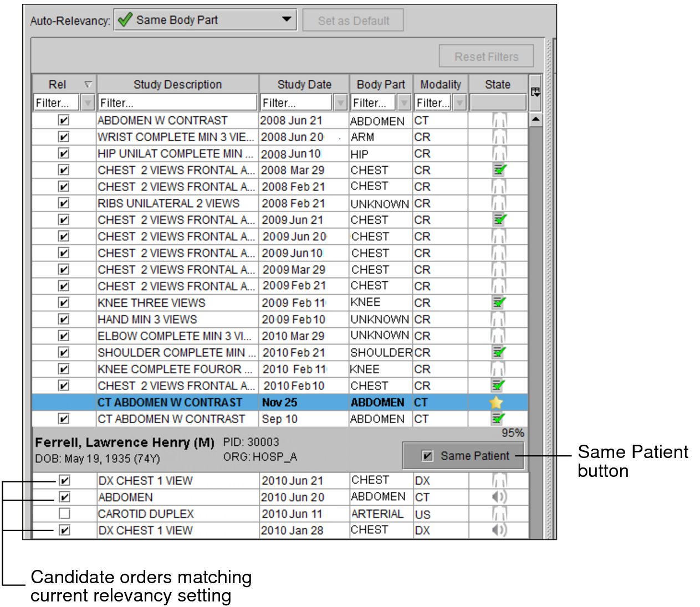Image resolution: width=700 pixels, height=607 pixels.
Task: Click speaker state icon for ABDOMEN 2010 Jun 20
Action: coord(499,497)
